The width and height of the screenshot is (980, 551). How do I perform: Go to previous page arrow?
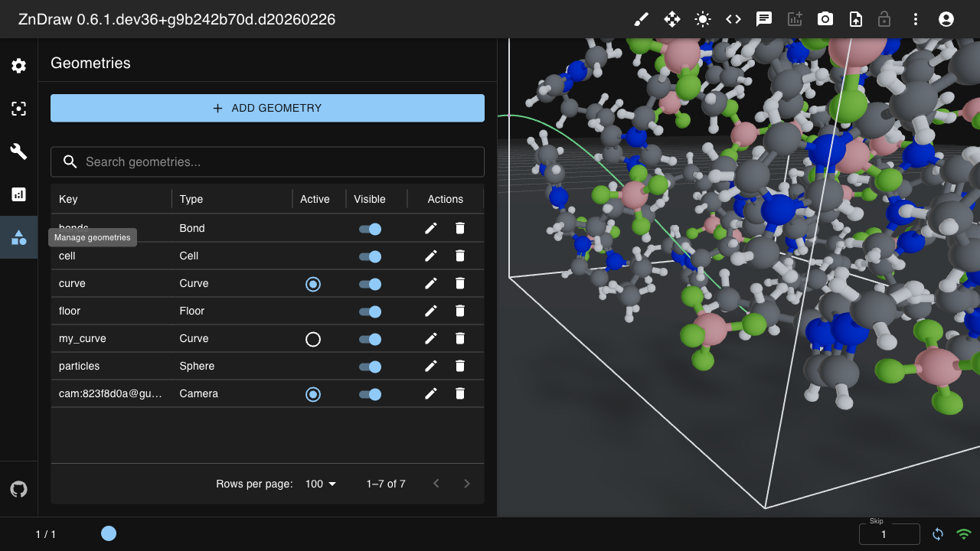[436, 484]
